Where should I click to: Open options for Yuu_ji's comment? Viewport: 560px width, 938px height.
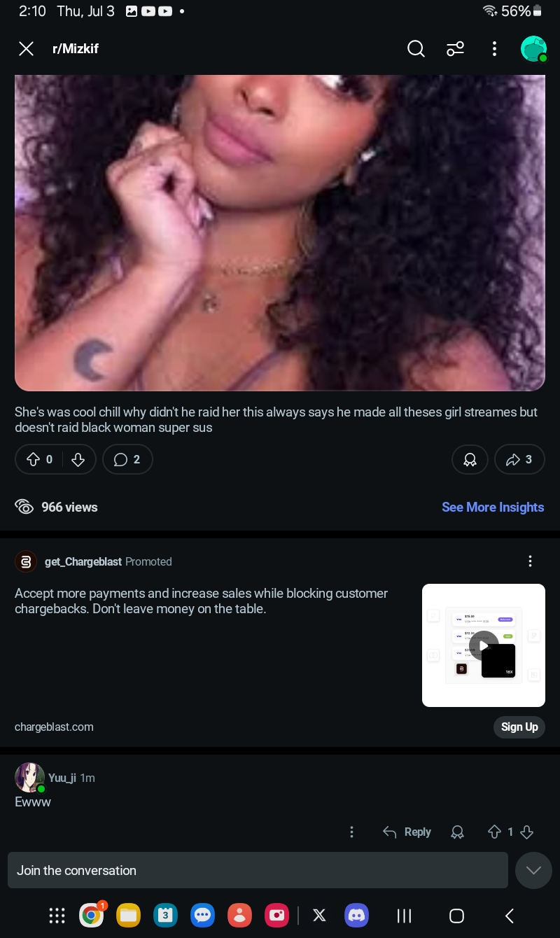[x=351, y=832]
